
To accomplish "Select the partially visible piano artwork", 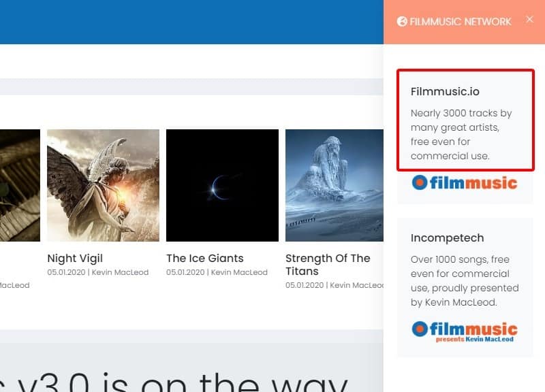I will (20, 185).
